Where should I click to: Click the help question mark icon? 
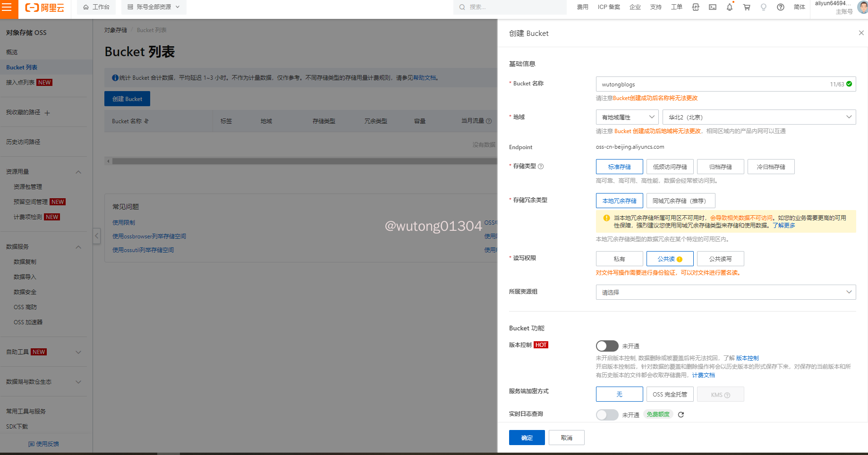point(781,7)
